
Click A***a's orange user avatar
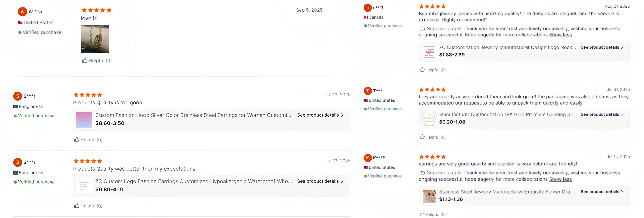(22, 11)
